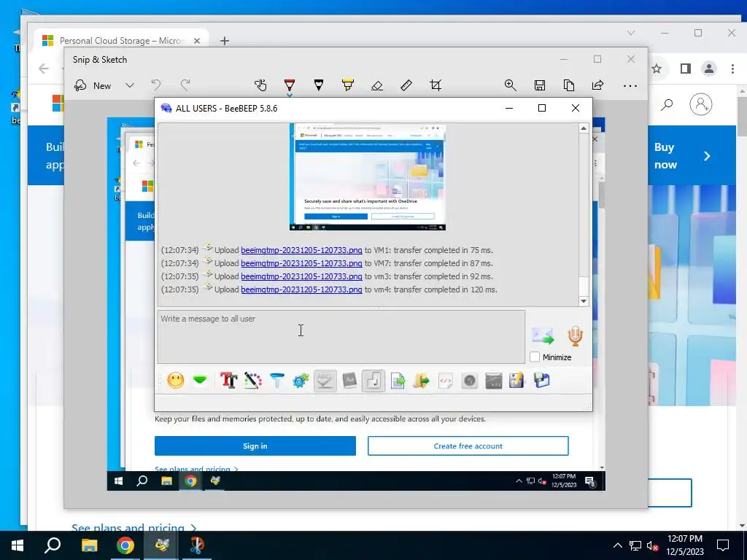747x560 pixels.
Task: Record a voice message with the microphone
Action: (x=575, y=335)
